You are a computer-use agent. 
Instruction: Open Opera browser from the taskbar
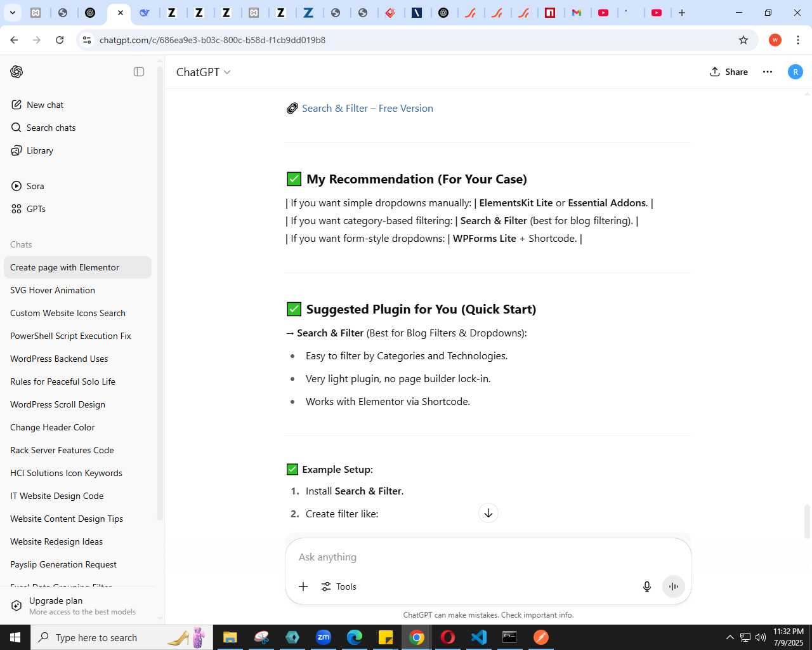coord(447,637)
